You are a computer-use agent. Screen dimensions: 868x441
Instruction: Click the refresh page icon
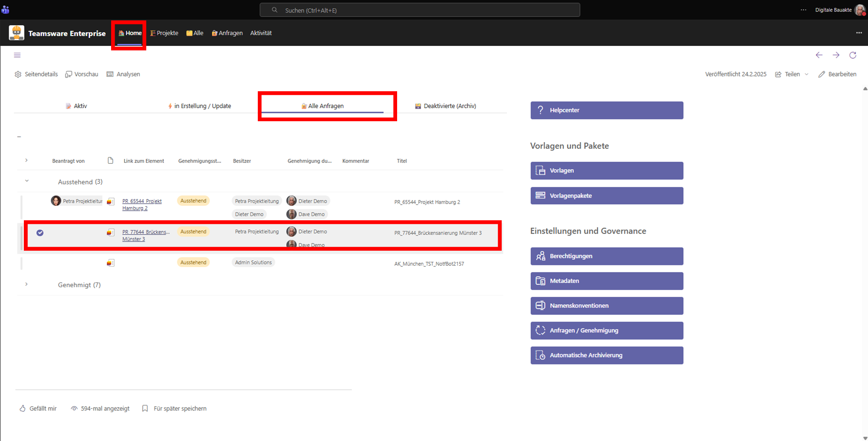pyautogui.click(x=853, y=55)
